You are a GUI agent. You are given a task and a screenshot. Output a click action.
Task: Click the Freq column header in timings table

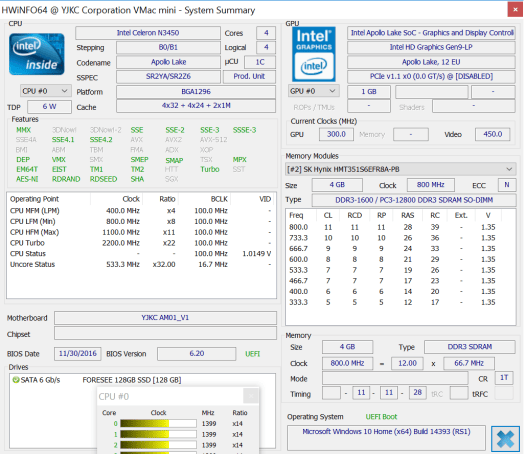296,215
